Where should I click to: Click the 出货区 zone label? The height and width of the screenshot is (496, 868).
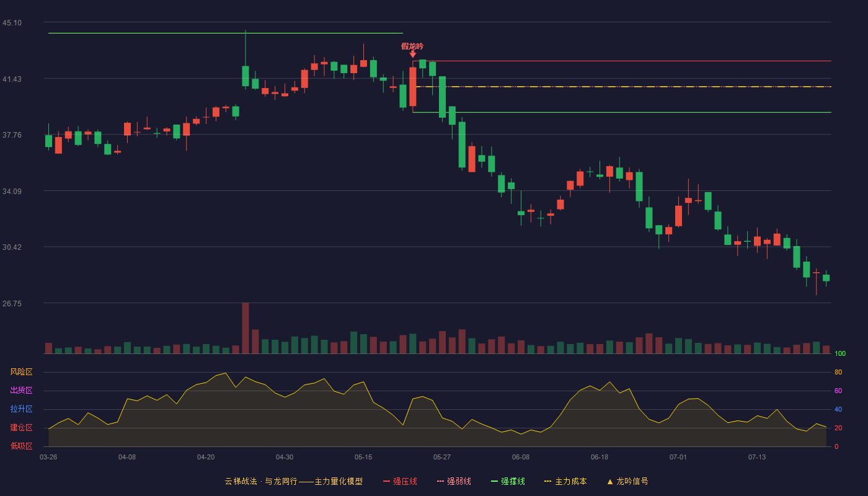pos(21,391)
